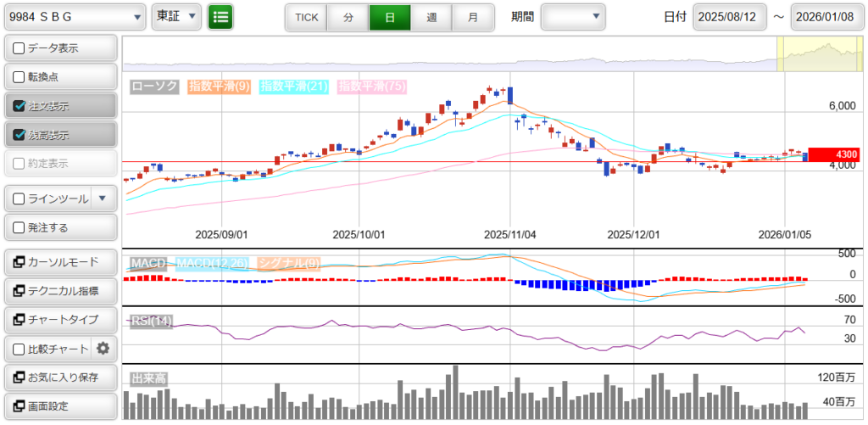Open チャートタイプ selection window
This screenshot has width=868, height=425.
pos(59,320)
